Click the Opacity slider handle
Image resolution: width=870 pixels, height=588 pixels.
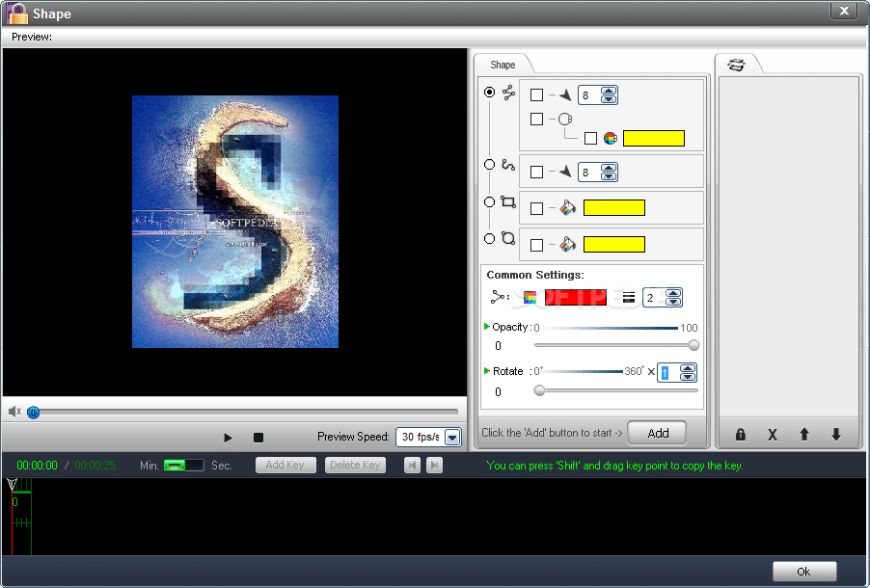[693, 345]
